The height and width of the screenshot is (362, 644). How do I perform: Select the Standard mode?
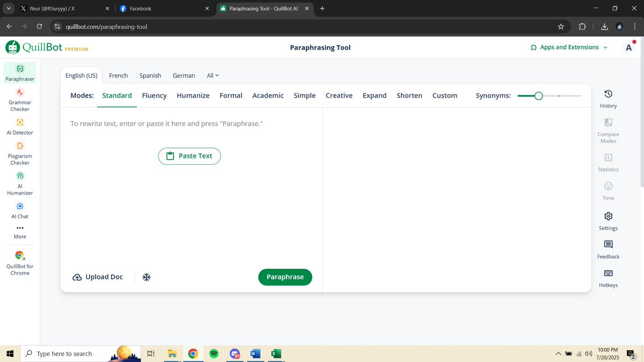click(x=117, y=95)
